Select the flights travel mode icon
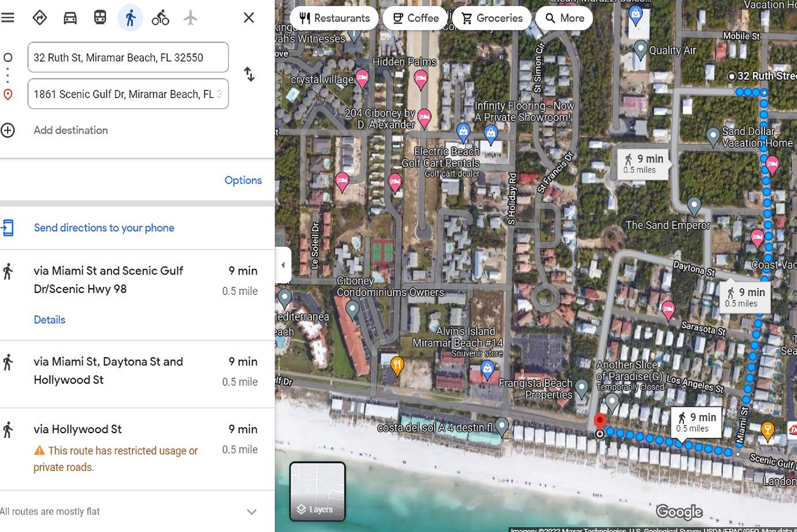The width and height of the screenshot is (797, 532). 190,18
